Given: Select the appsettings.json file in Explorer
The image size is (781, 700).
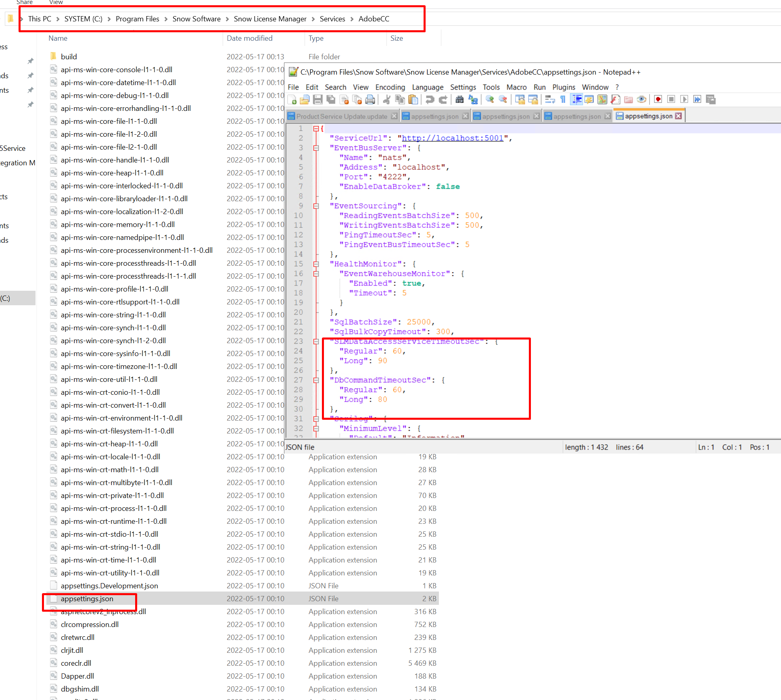Looking at the screenshot, I should (x=87, y=599).
